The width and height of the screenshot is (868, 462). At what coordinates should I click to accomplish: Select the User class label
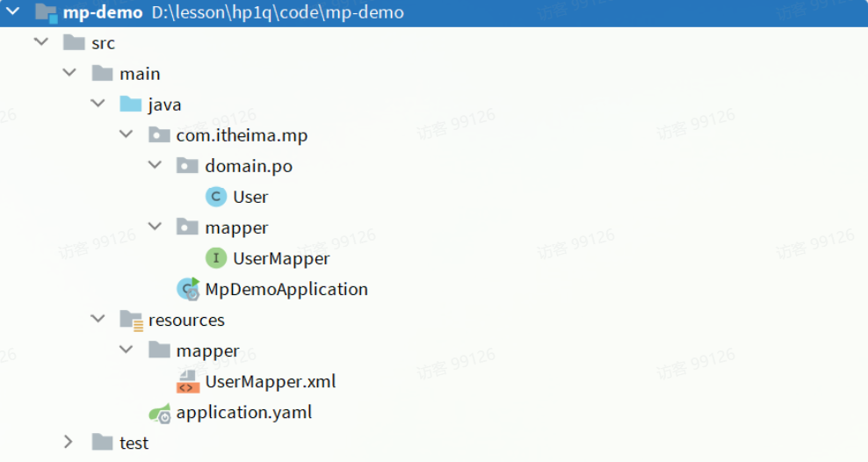click(250, 197)
